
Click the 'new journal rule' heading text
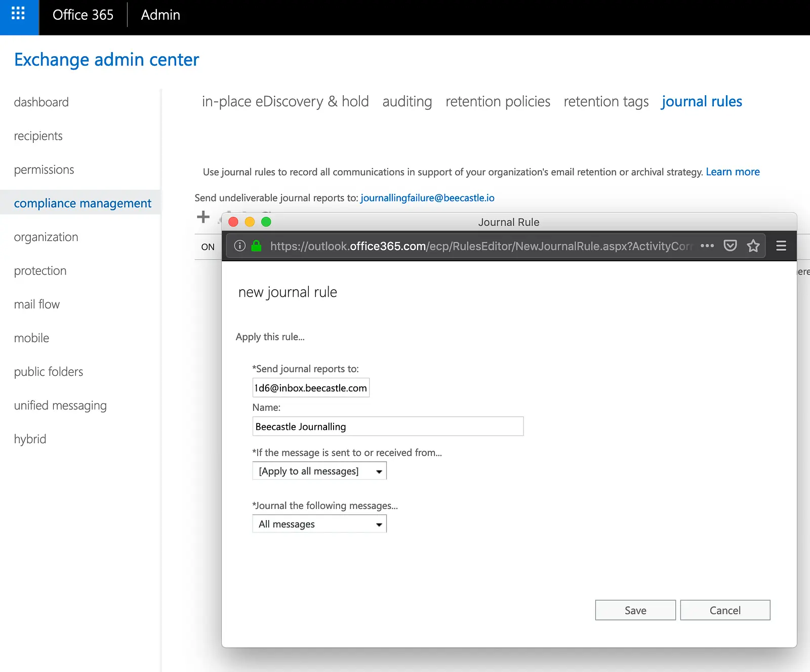point(288,292)
